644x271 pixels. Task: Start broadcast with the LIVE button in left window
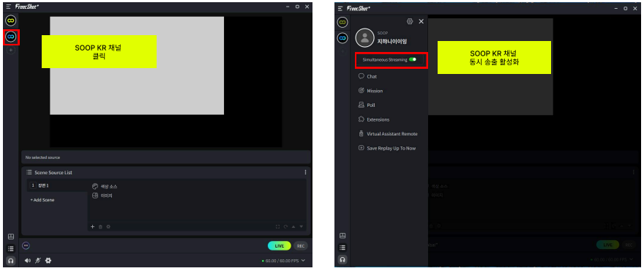pyautogui.click(x=280, y=245)
